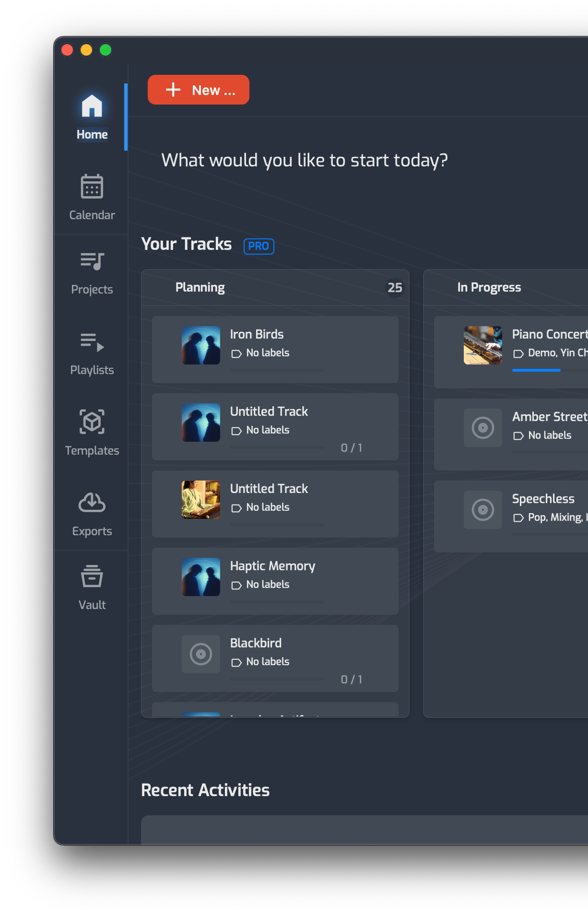Screen dimensions: 588x916
Task: Go to Projects in the sidebar
Action: (92, 273)
